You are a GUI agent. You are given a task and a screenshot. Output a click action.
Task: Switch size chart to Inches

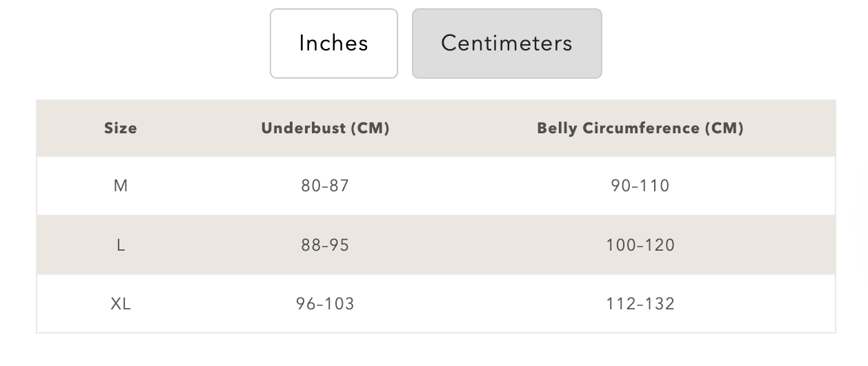tap(334, 44)
